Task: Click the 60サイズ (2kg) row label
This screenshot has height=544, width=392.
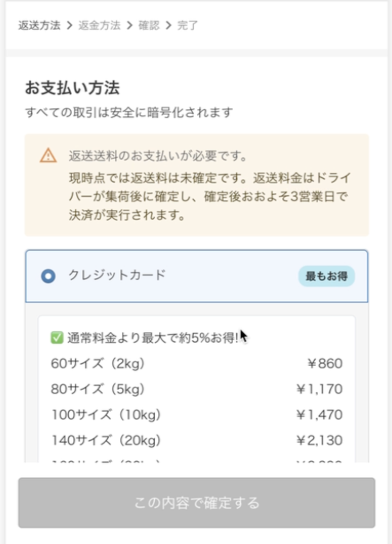Action: (98, 364)
